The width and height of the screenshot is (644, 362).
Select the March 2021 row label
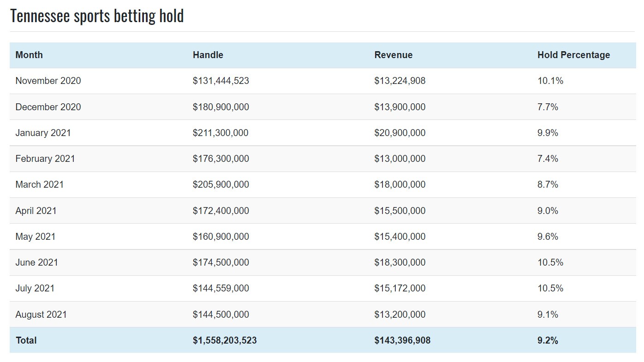coord(40,184)
